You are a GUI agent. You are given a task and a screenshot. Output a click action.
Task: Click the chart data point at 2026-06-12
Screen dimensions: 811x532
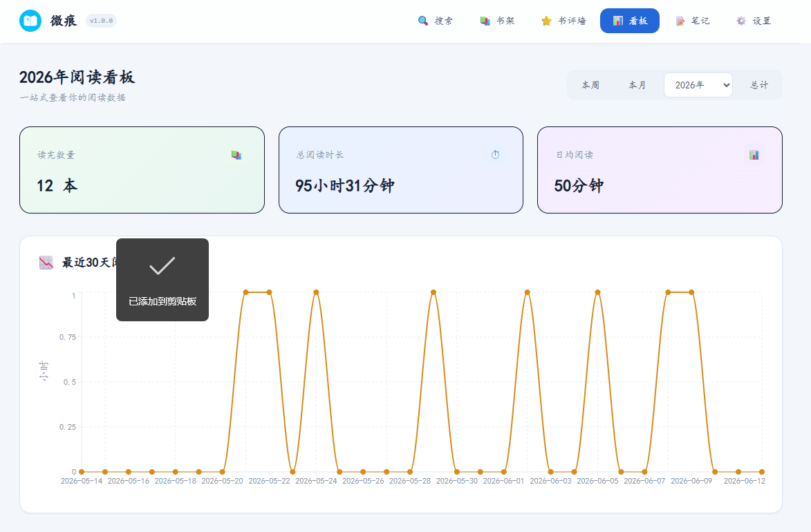pos(762,471)
